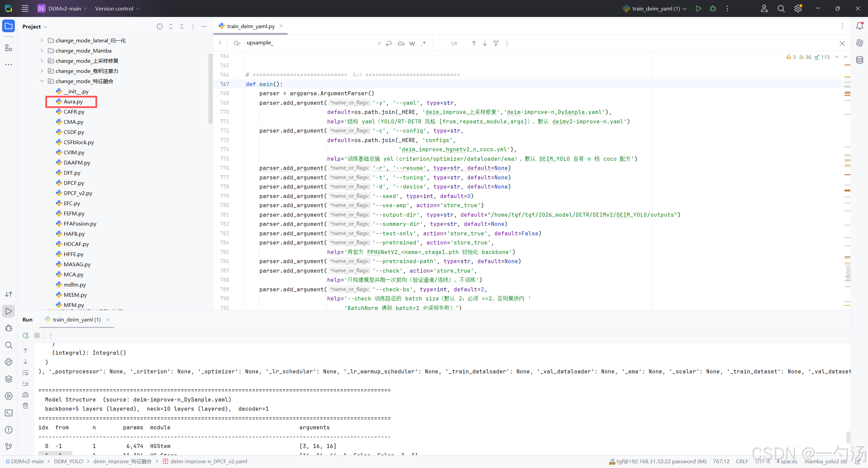Toggle Match Case in the search bar
The height and width of the screenshot is (468, 868).
[x=401, y=43]
